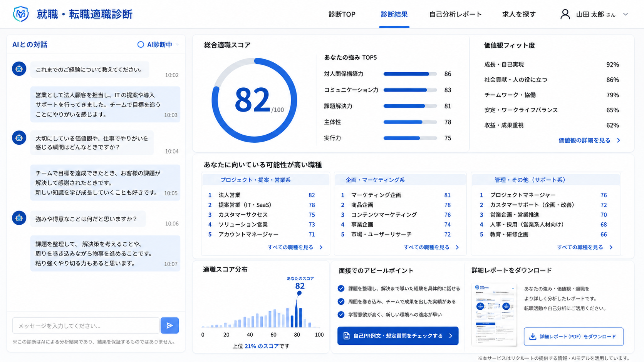
Task: Select the カスタマーサクセス job row
Action: click(262, 215)
